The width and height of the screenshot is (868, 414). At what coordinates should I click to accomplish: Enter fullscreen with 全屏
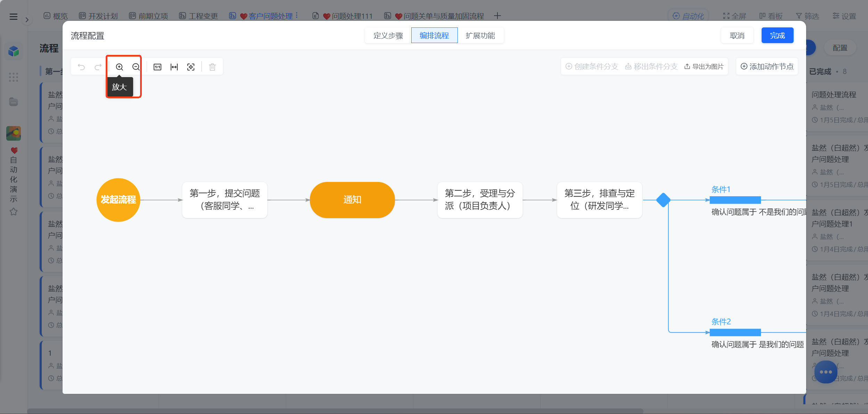point(735,16)
